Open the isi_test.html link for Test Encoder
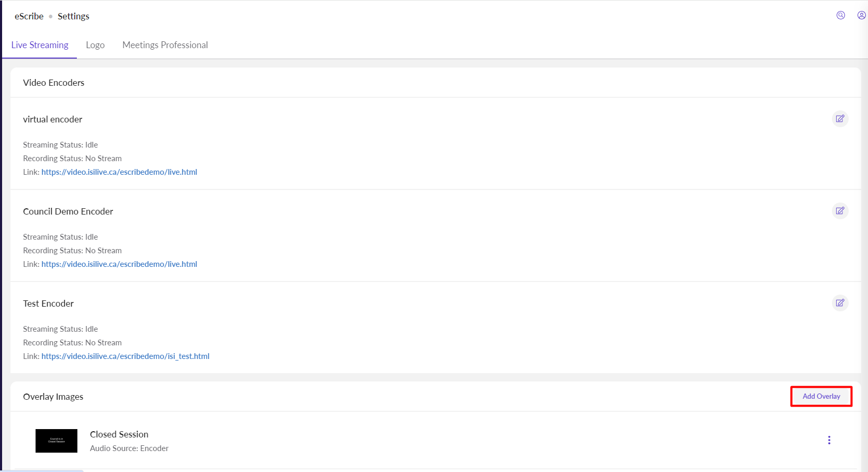The image size is (868, 472). (125, 356)
